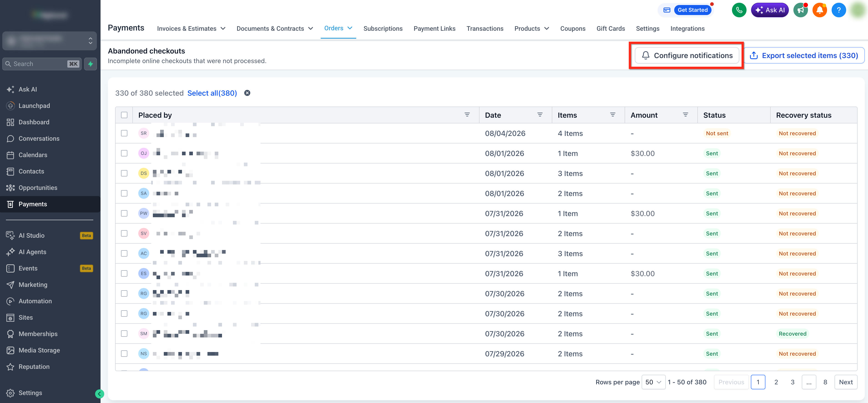Collapse sidebar with green arrow icon

(x=99, y=394)
